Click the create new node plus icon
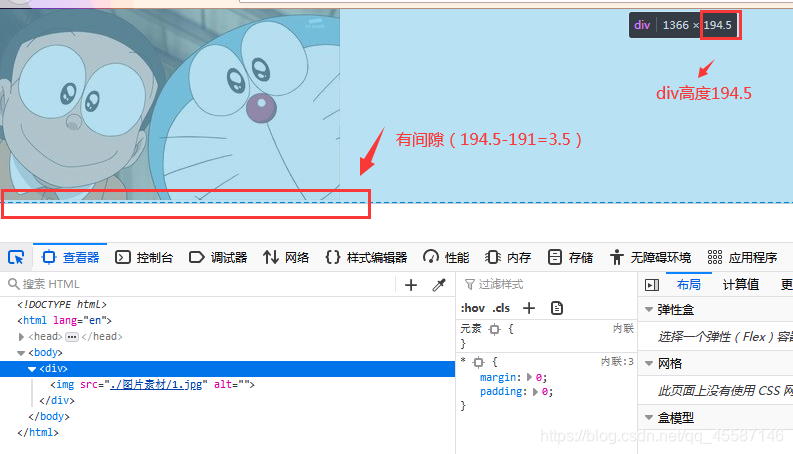This screenshot has height=454, width=793. tap(411, 285)
